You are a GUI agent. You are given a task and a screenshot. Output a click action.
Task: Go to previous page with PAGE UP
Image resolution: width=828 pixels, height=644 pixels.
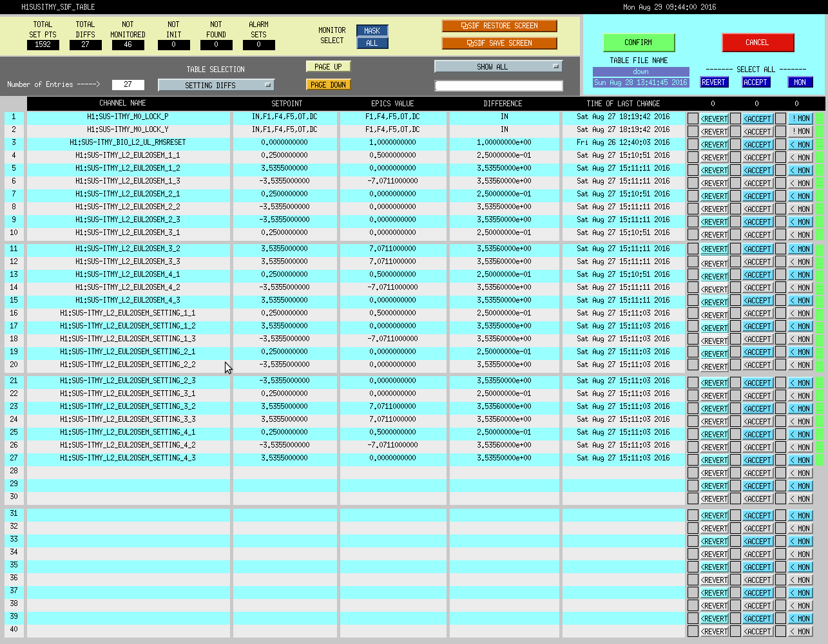(x=329, y=66)
